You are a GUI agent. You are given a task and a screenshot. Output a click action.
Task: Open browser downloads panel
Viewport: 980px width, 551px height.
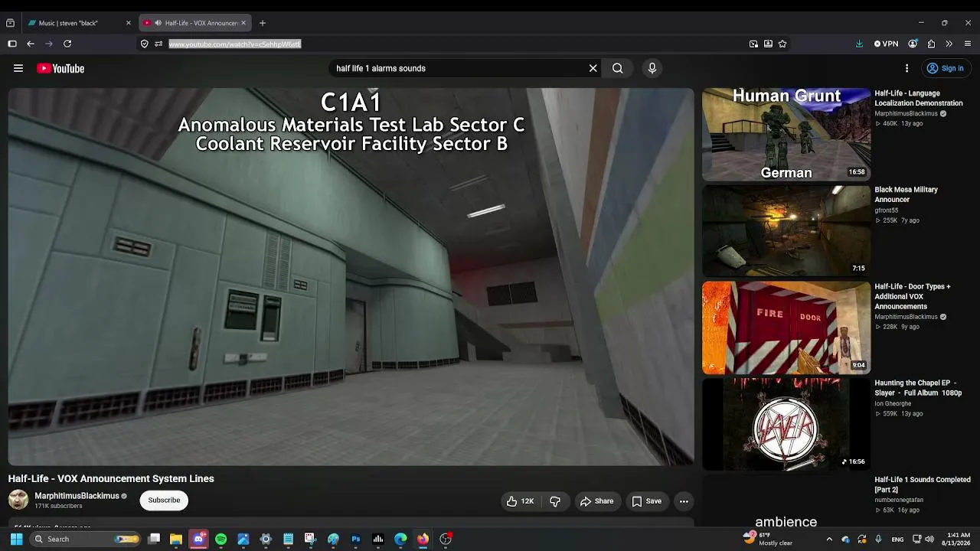[859, 44]
